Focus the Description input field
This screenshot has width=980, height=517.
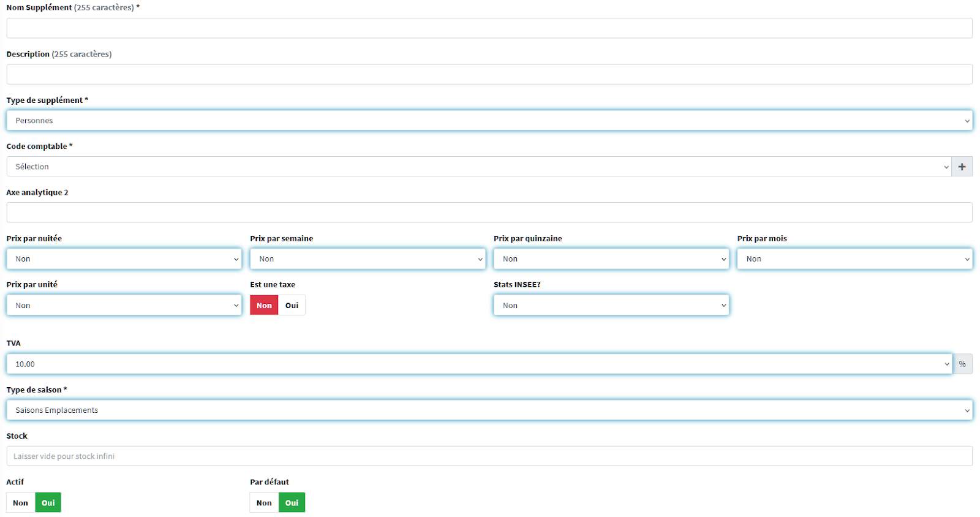[489, 75]
